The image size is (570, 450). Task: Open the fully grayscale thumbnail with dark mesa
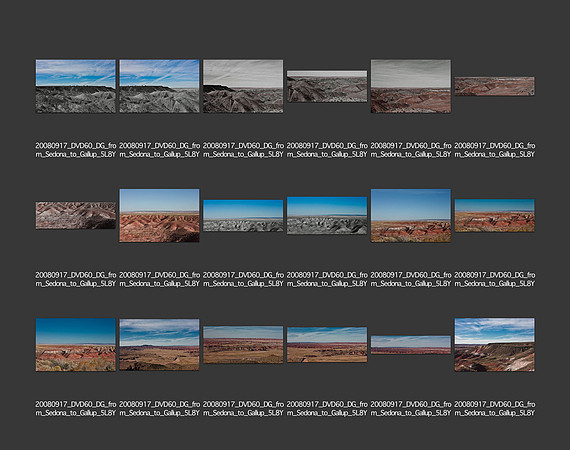[x=243, y=86]
